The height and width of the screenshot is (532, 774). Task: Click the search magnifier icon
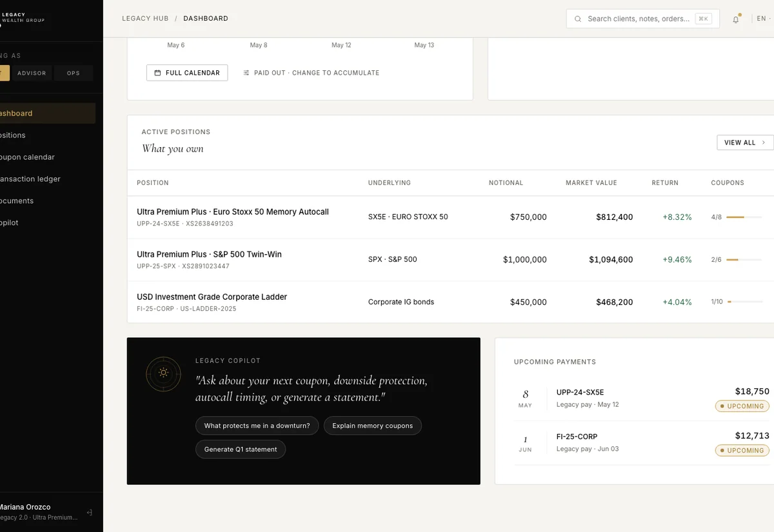tap(578, 19)
